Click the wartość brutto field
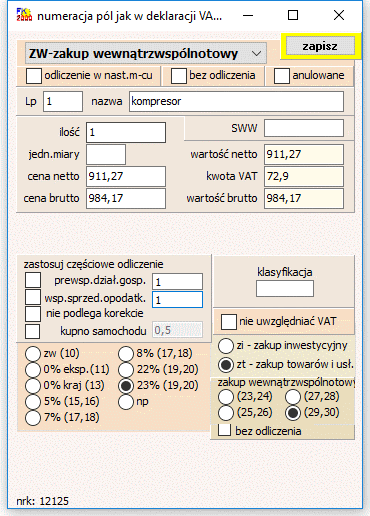 pyautogui.click(x=304, y=199)
